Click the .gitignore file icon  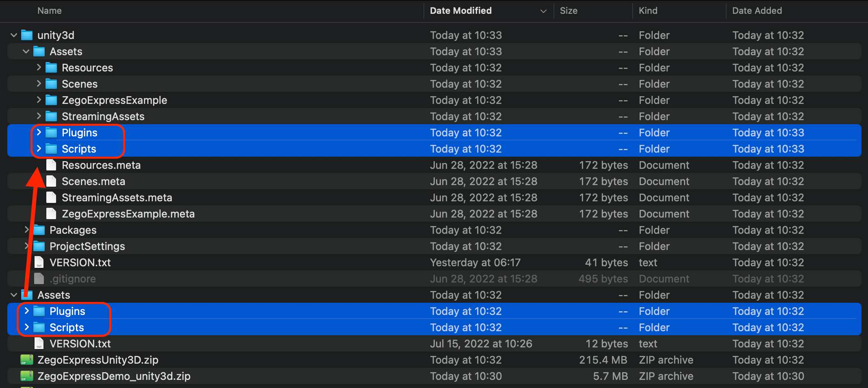coord(39,279)
